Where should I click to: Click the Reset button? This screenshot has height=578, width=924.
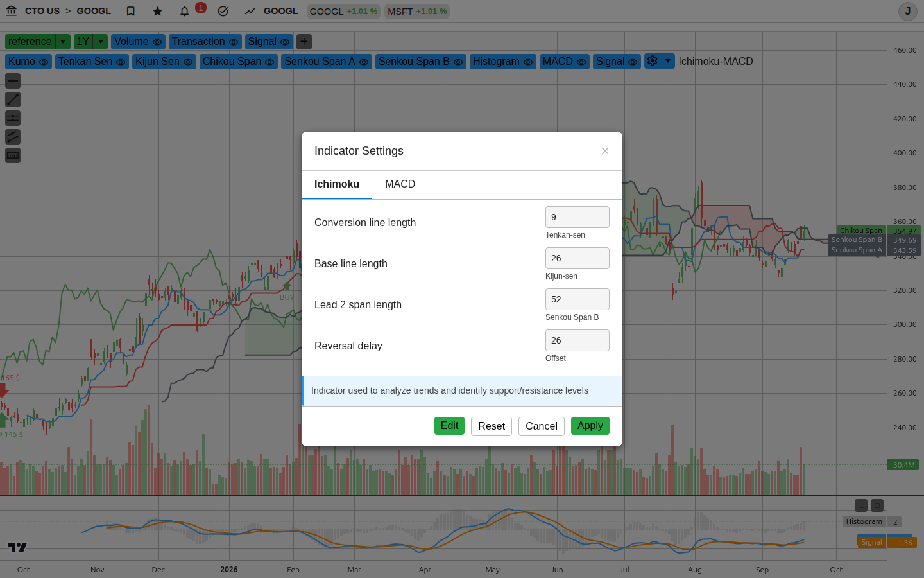(x=492, y=426)
